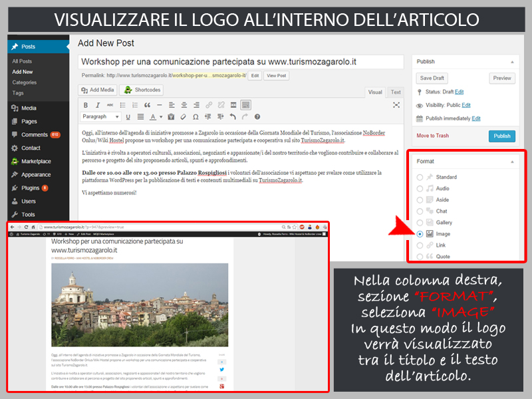Click the View Post button
532x399 pixels.
click(276, 76)
